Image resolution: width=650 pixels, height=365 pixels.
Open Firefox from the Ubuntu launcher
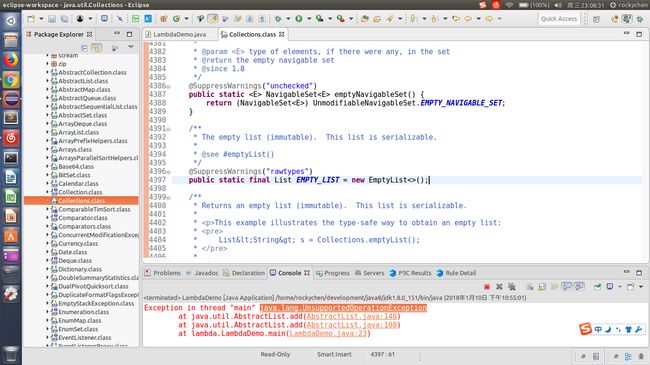[11, 60]
